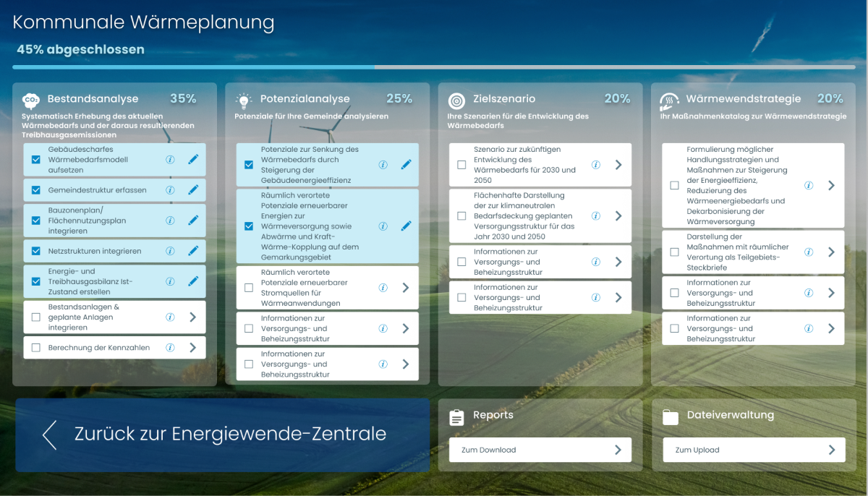This screenshot has width=868, height=496.
Task: Open Bestandsanlagen & geplante Anlagen via chevron
Action: (192, 317)
